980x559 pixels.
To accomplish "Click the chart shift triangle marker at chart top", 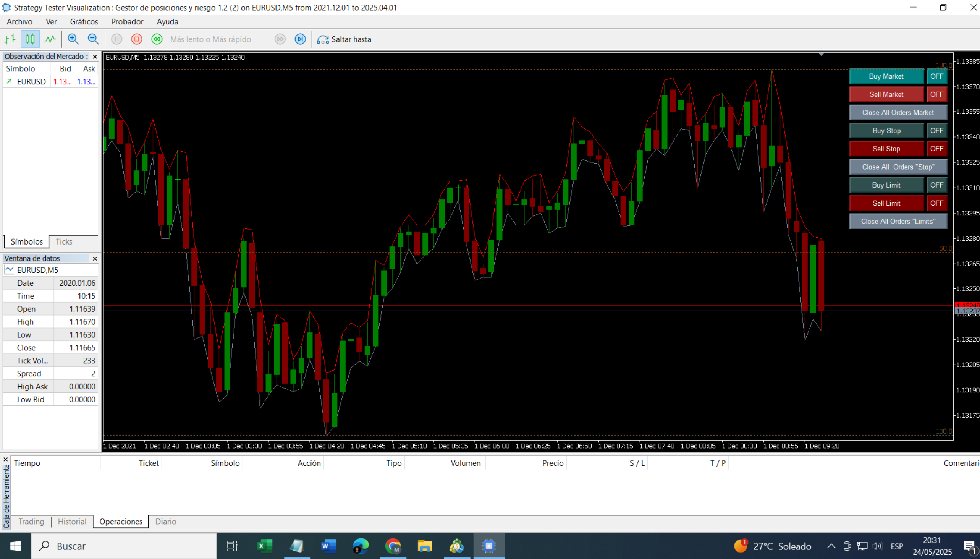I will [x=821, y=55].
